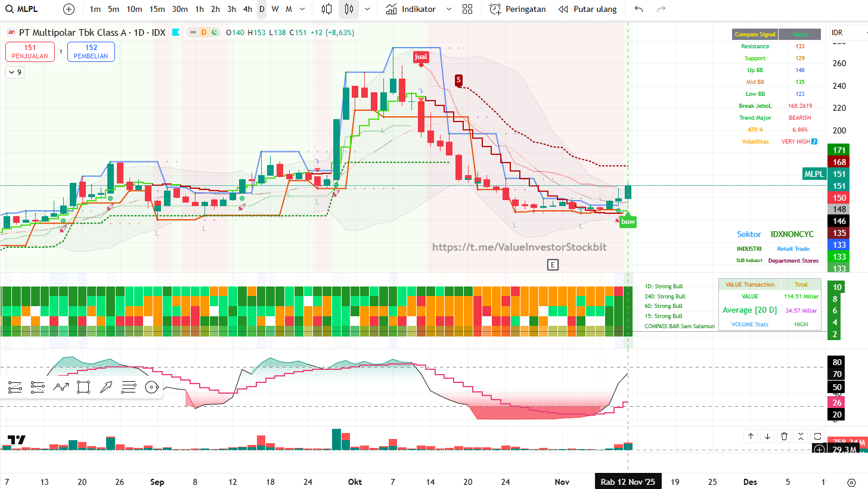Select the W weekly timeframe

[275, 9]
